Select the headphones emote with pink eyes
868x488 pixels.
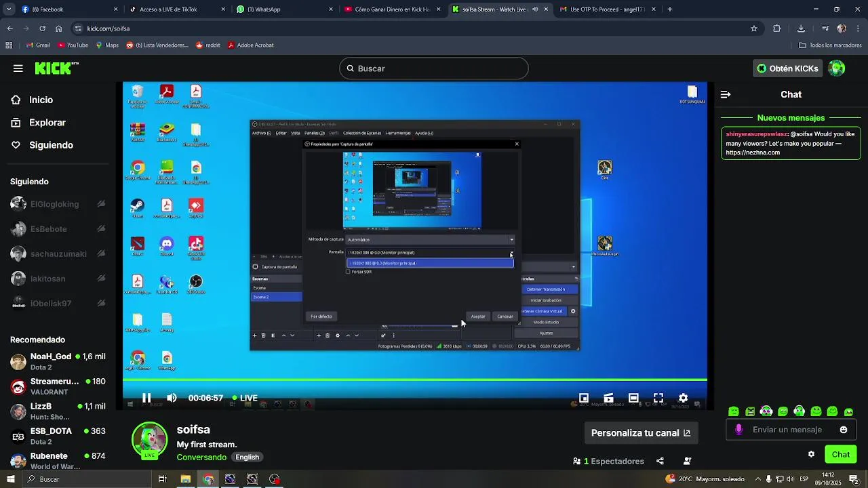coord(766,411)
